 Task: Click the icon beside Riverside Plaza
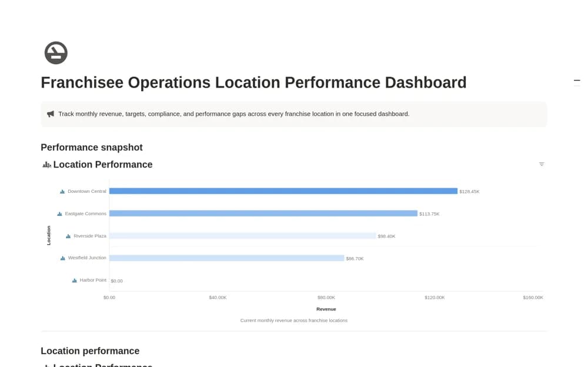click(68, 236)
